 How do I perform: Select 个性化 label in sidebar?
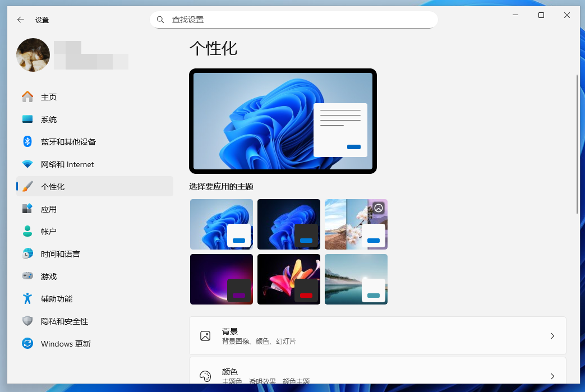point(53,187)
